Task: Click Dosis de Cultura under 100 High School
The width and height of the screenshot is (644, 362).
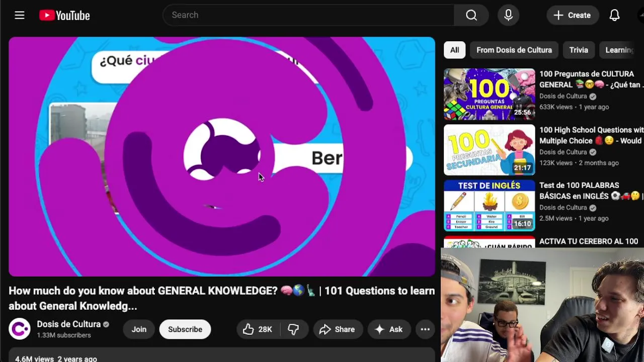Action: (563, 152)
